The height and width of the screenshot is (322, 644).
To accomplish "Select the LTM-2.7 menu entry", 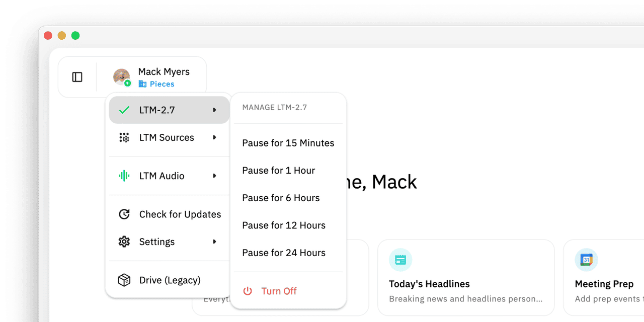I will 170,110.
